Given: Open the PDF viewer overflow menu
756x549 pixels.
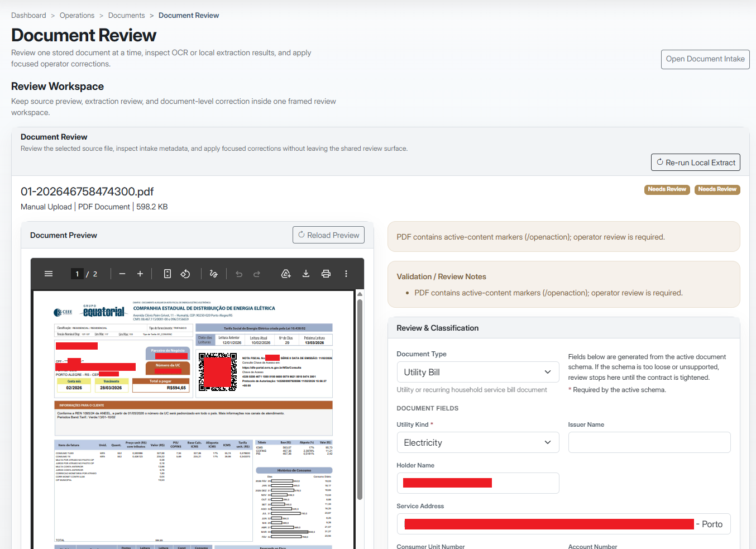Looking at the screenshot, I should pos(346,274).
